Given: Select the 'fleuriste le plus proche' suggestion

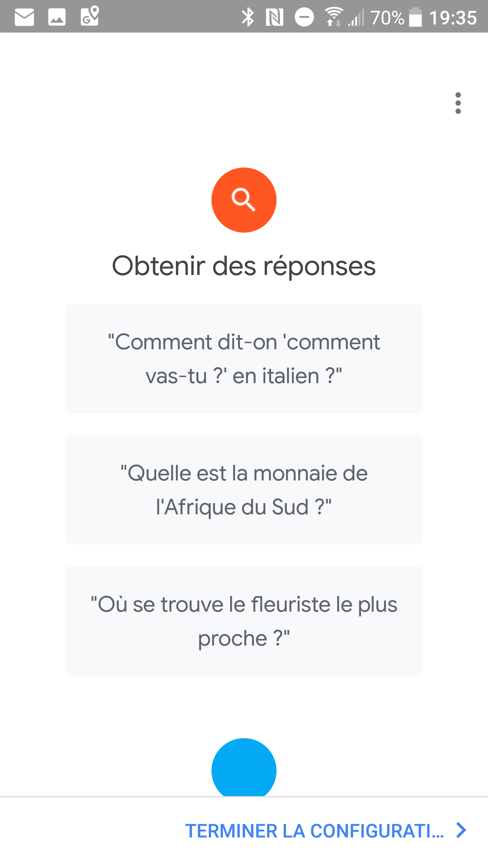Looking at the screenshot, I should pos(244,621).
